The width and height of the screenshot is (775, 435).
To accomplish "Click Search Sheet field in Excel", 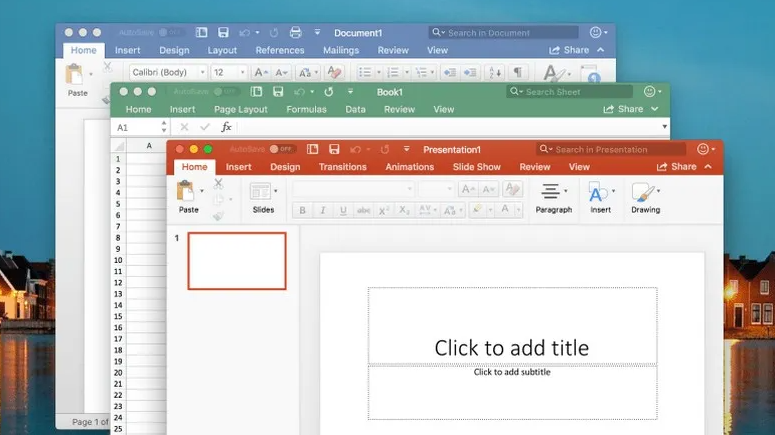I will (570, 91).
